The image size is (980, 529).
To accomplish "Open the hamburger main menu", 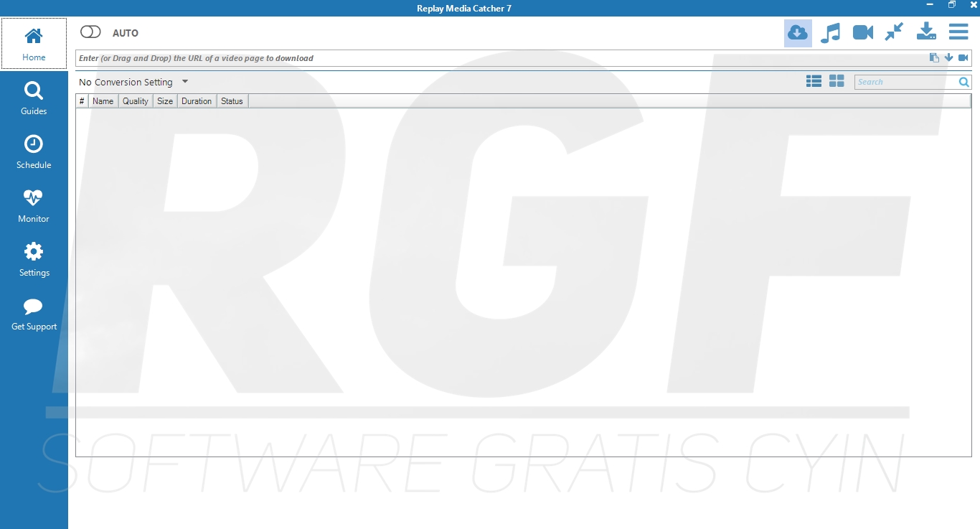I will click(x=958, y=32).
